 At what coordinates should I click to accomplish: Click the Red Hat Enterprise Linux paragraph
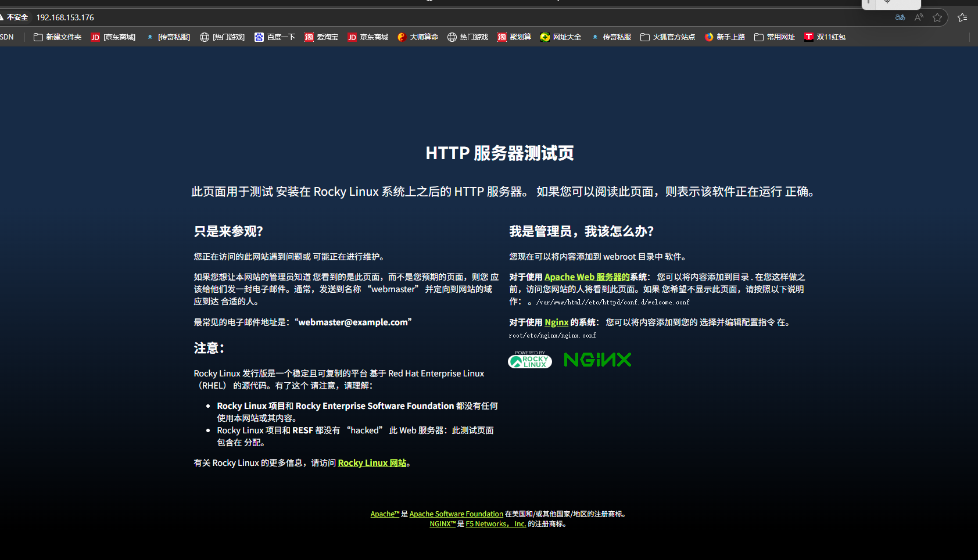(339, 379)
